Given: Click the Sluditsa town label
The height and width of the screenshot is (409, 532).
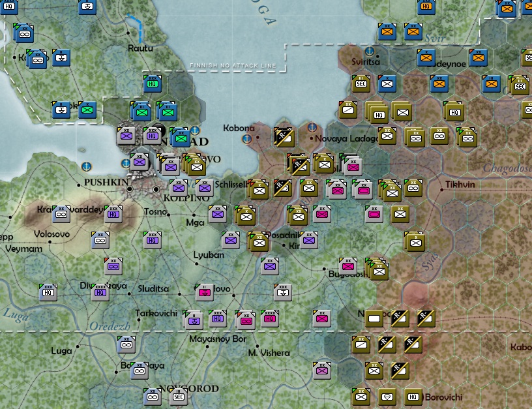Looking at the screenshot, I should point(153,288).
